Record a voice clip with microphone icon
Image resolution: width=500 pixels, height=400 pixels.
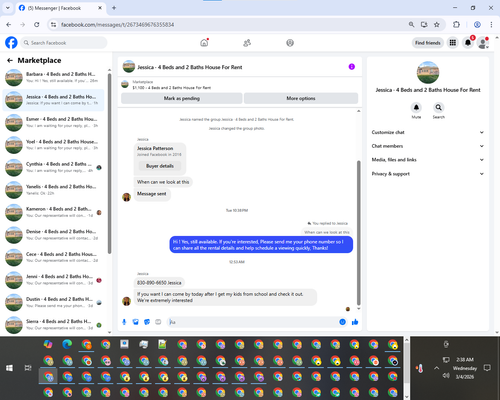tap(124, 322)
